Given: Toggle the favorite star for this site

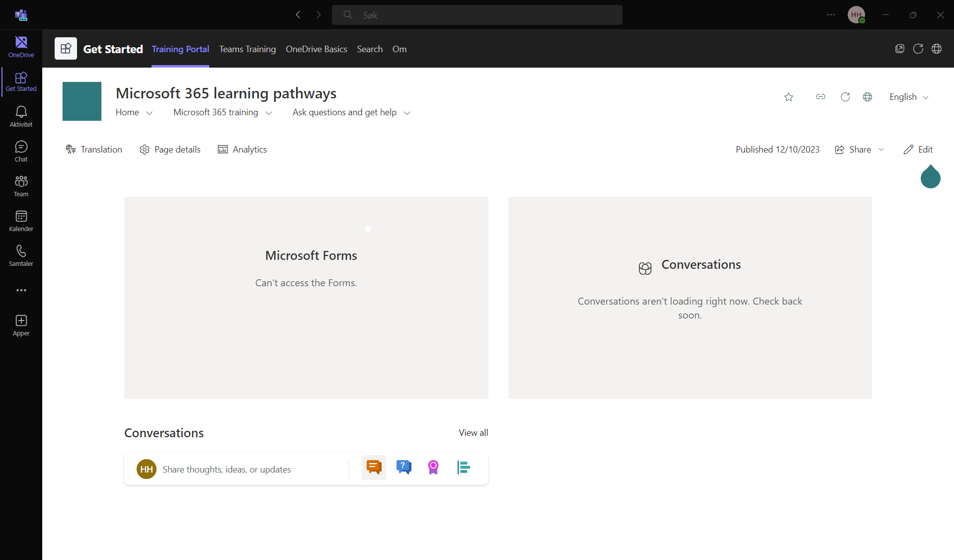Looking at the screenshot, I should 789,97.
